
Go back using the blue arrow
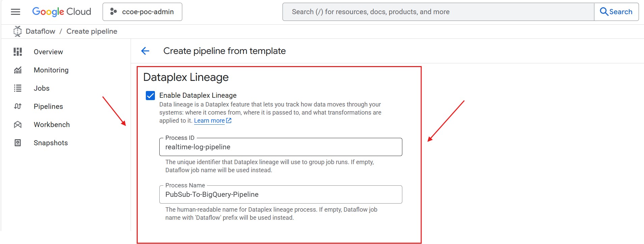point(145,51)
